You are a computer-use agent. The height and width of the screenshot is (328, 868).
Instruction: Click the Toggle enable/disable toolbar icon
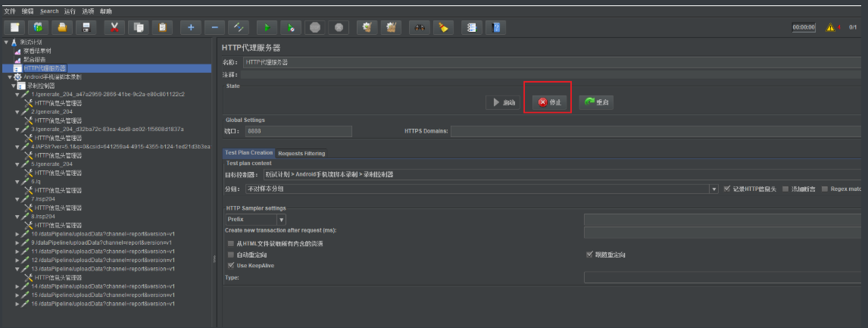[x=239, y=27]
